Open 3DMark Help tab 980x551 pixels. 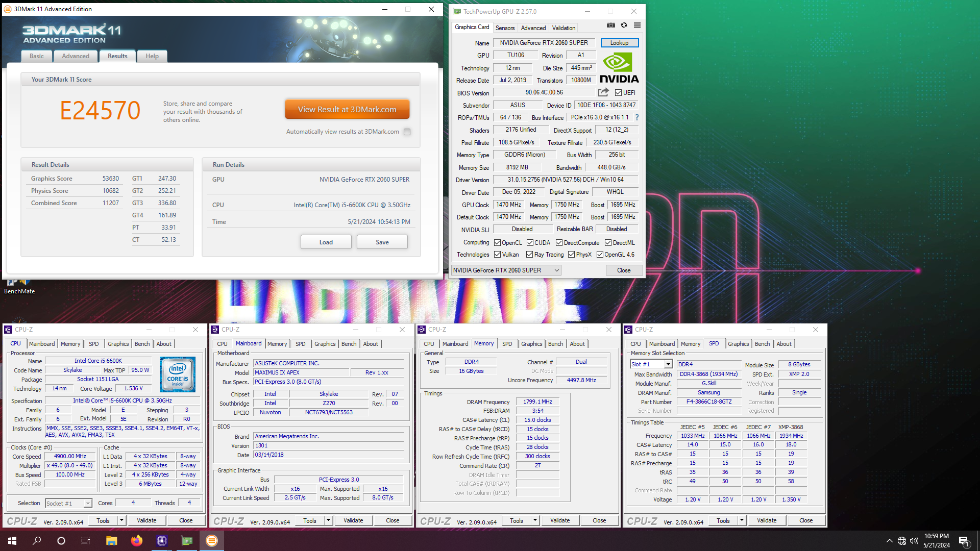152,56
